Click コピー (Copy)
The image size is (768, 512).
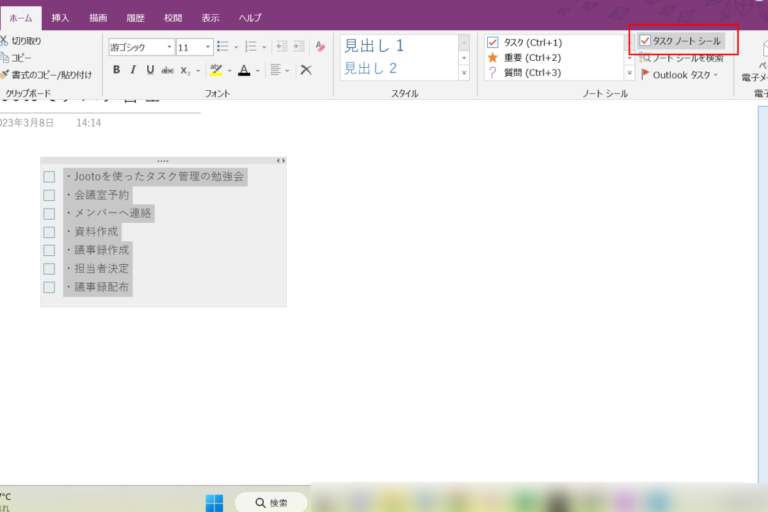[16, 58]
